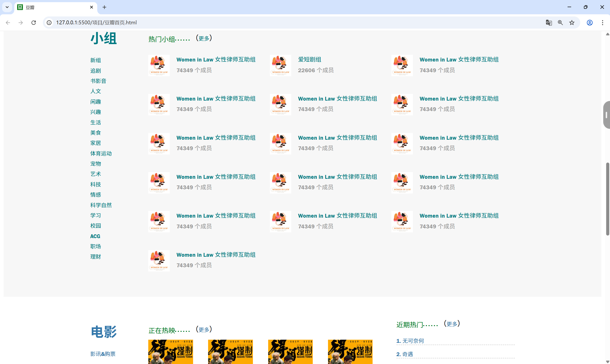Open the 无可奈何 hot movie entry
The image size is (610, 364).
point(413,341)
